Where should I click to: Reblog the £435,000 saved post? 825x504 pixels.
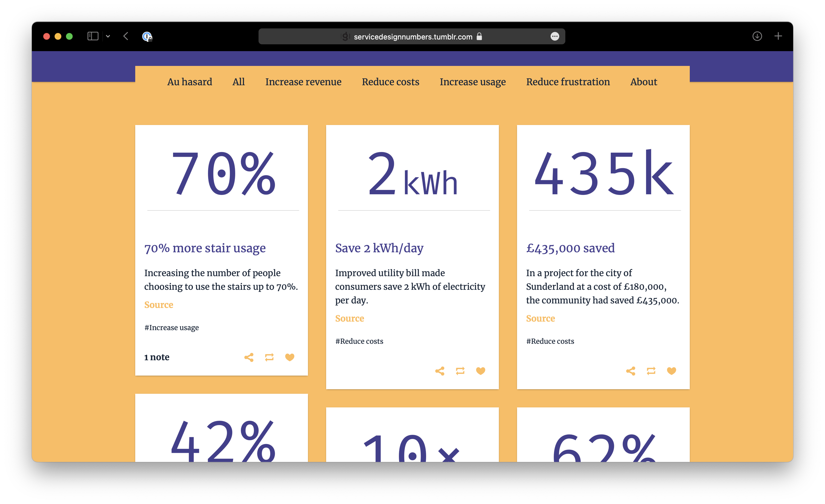point(651,371)
